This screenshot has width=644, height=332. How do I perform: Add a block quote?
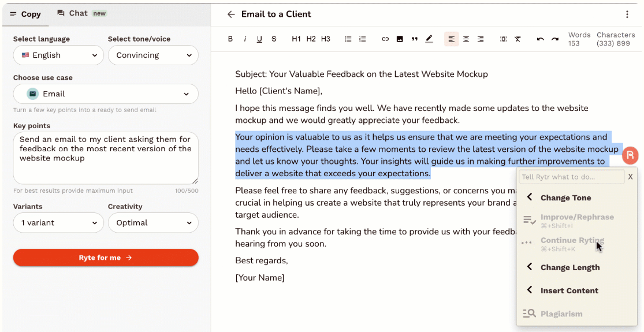click(414, 39)
